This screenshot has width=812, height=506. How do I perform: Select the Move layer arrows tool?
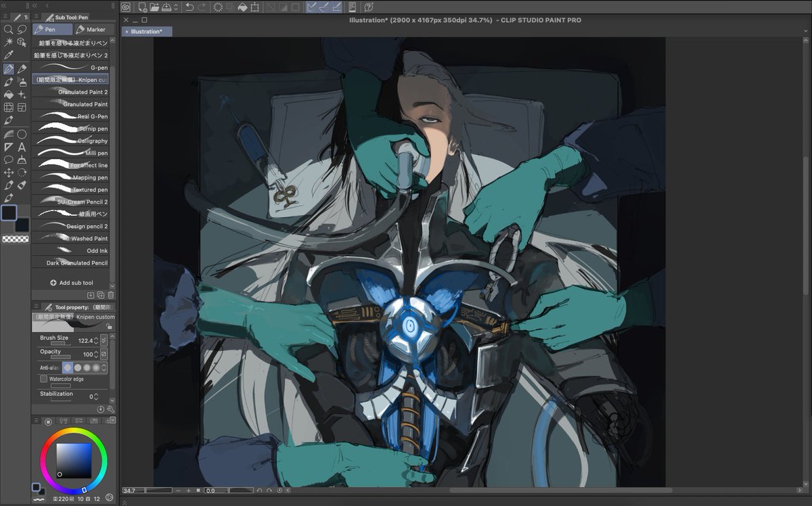point(8,172)
